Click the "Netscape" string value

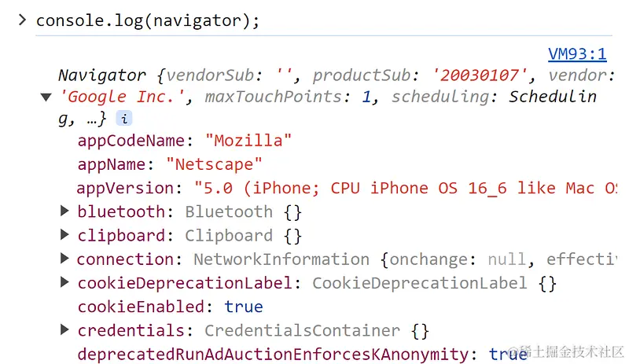(x=214, y=164)
